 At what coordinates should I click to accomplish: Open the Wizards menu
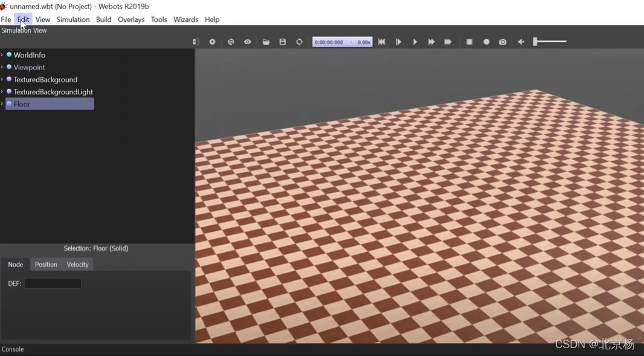click(x=185, y=19)
